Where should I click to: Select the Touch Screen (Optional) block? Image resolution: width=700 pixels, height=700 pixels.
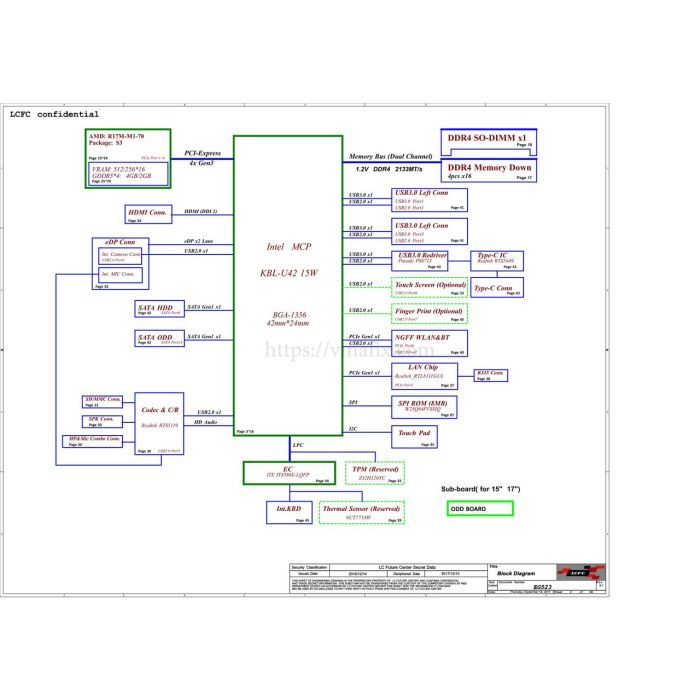pos(429,288)
